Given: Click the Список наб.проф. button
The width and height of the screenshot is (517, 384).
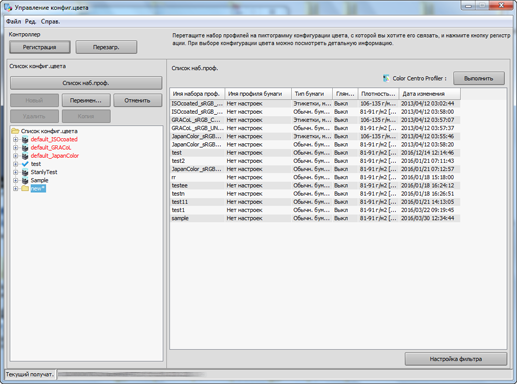Looking at the screenshot, I should point(86,83).
